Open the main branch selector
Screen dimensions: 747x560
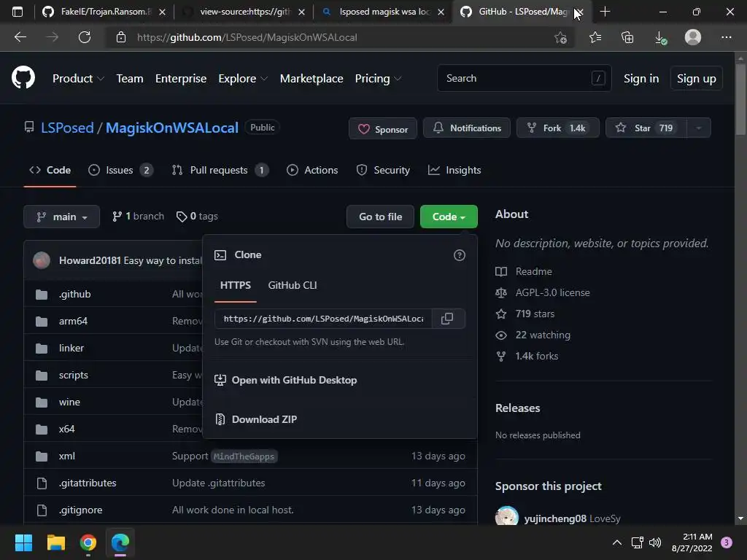tap(61, 217)
